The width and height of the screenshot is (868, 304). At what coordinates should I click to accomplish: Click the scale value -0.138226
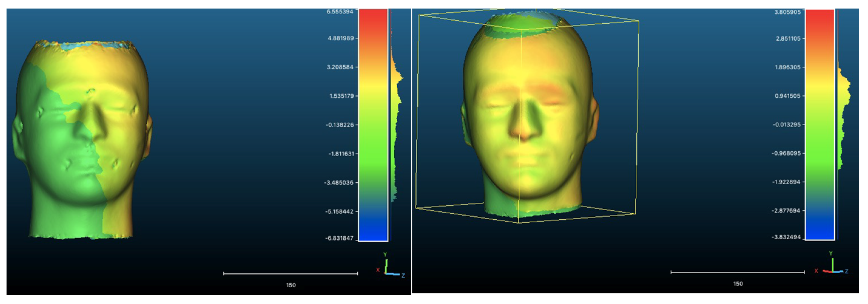pos(340,125)
